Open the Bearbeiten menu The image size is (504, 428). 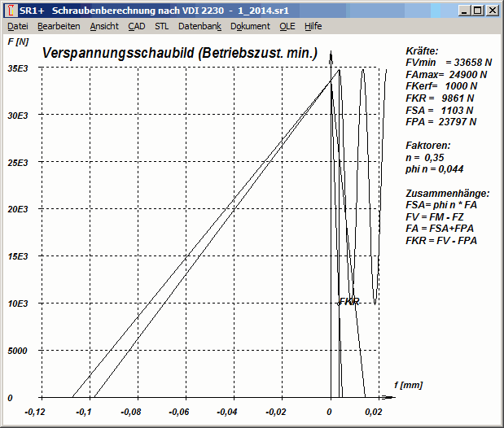[x=59, y=26]
